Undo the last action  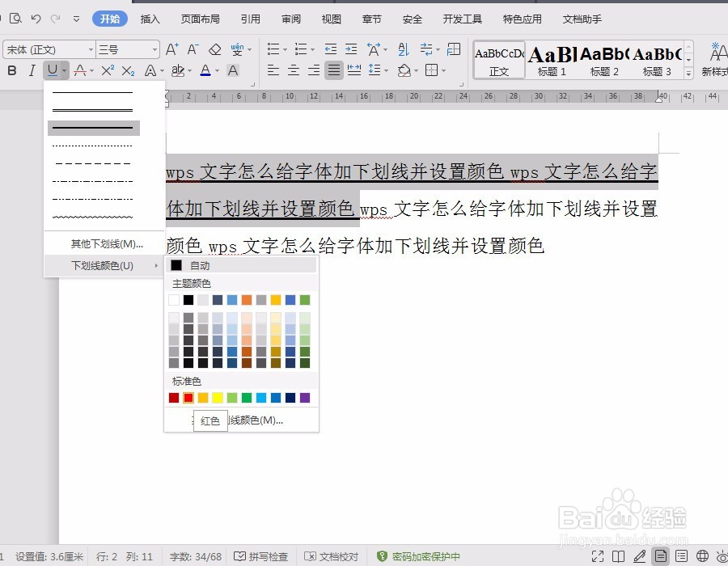36,19
